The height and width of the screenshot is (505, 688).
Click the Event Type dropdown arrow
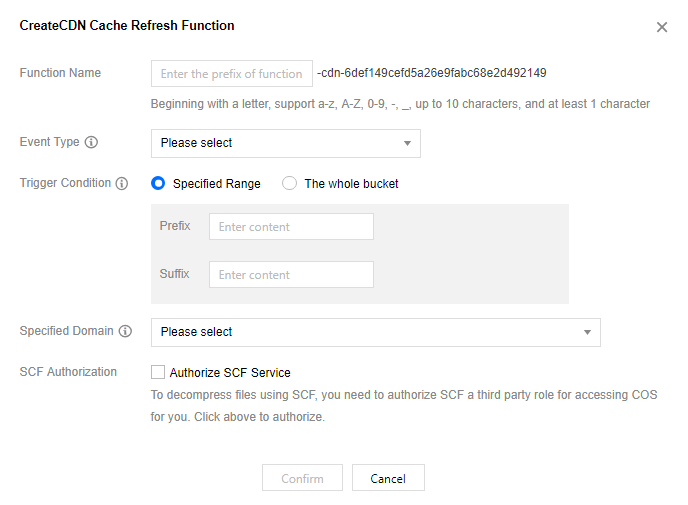point(407,143)
